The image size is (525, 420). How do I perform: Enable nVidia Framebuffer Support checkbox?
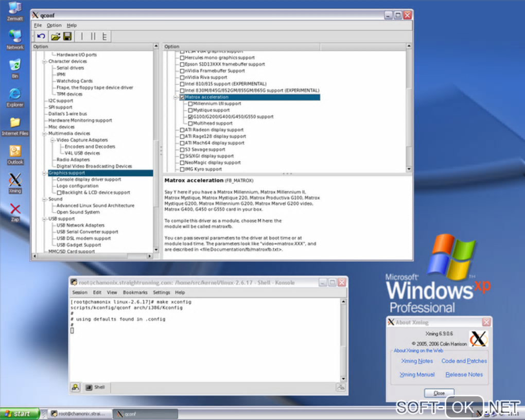182,71
